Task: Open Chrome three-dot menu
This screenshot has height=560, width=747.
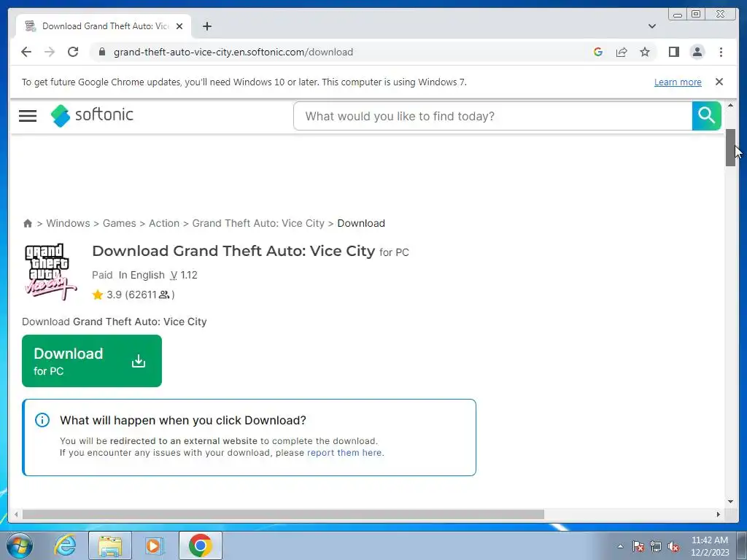Action: 721,52
